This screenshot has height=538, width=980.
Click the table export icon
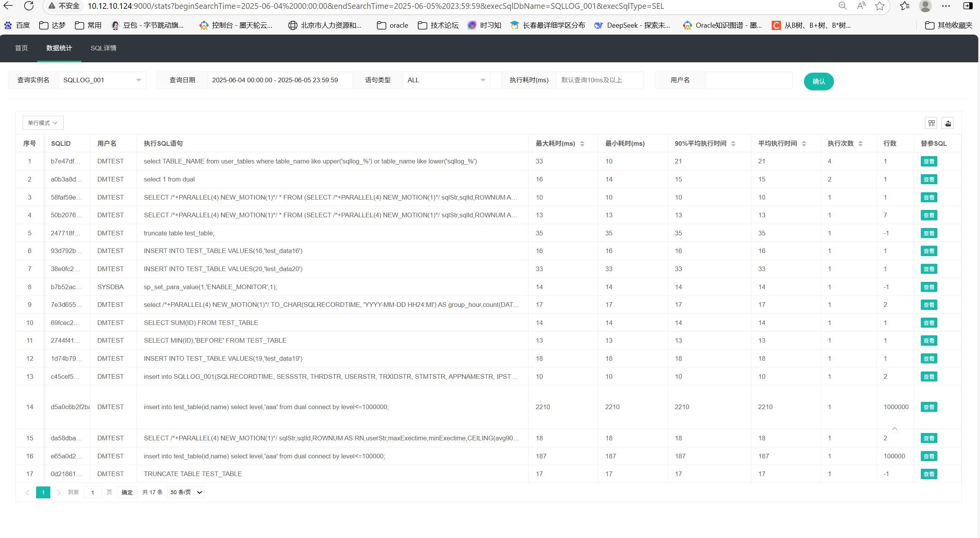pyautogui.click(x=948, y=123)
